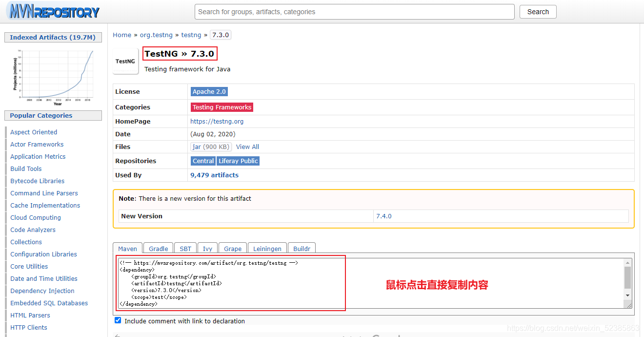The image size is (644, 337).
Task: Open the Bytecode Libraries category
Action: click(x=38, y=181)
